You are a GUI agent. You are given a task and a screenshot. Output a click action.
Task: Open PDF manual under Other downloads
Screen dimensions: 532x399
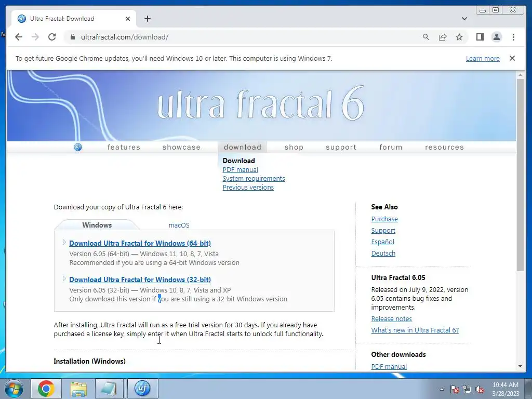[389, 367]
